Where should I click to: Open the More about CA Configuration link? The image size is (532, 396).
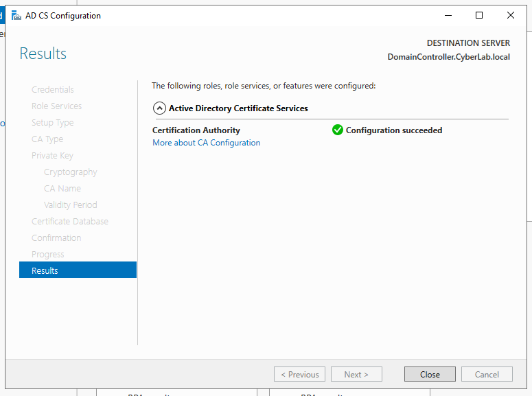coord(206,143)
